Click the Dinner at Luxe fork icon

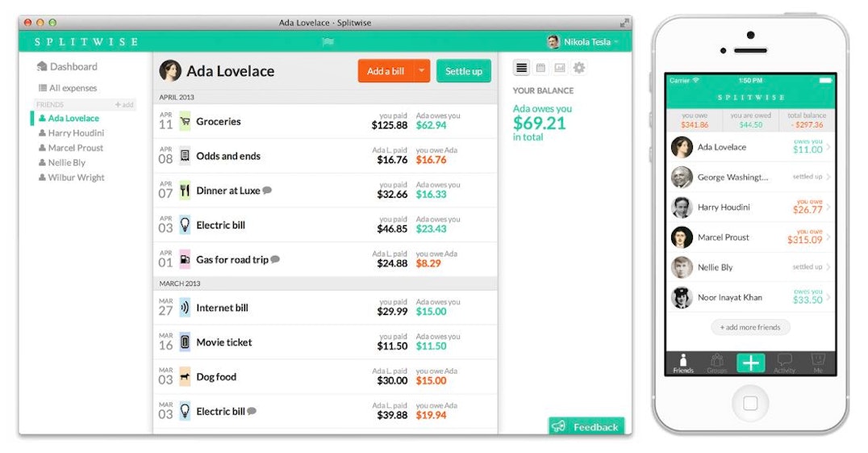[185, 191]
